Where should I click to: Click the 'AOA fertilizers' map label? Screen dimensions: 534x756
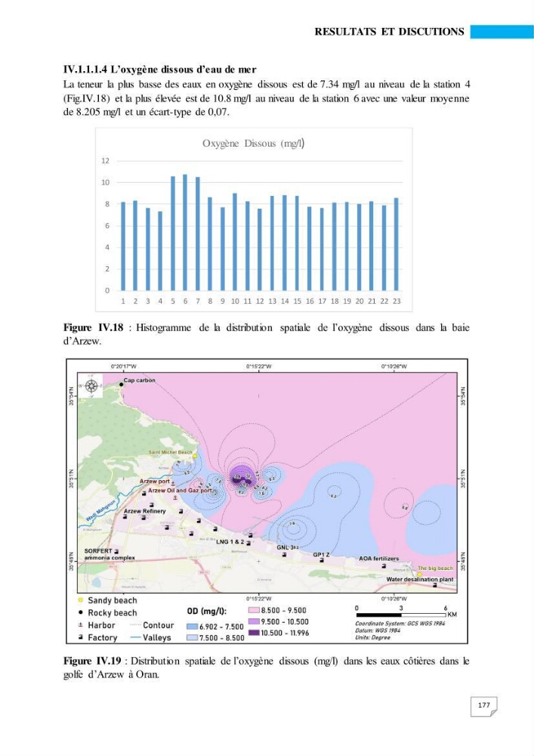click(379, 559)
